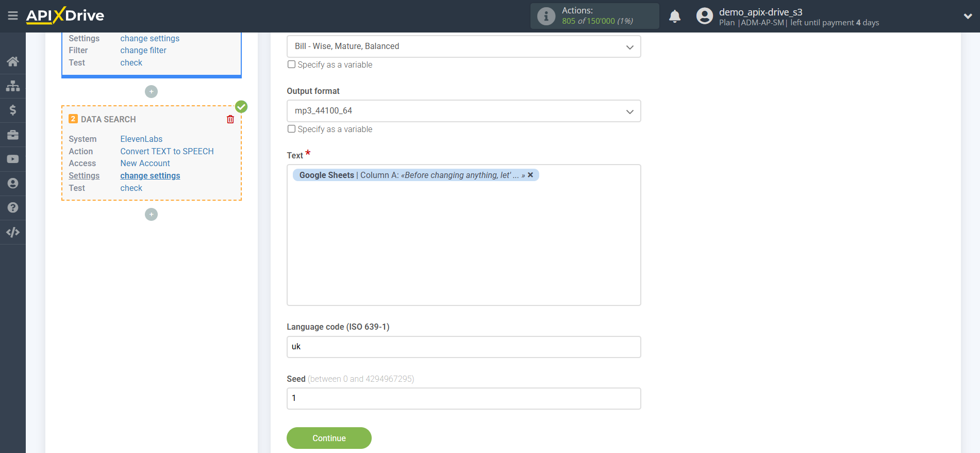The image size is (980, 453).
Task: Enable Specify as a variable under voice
Action: (x=292, y=64)
